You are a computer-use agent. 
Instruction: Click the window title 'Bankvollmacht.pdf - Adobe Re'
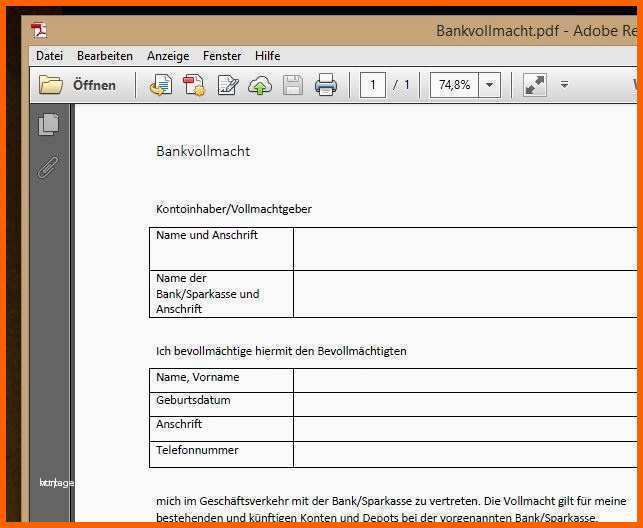(536, 31)
